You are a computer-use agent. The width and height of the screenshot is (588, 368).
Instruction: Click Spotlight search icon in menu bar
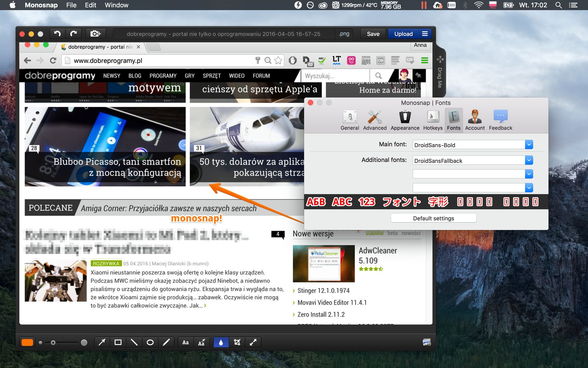(x=559, y=5)
